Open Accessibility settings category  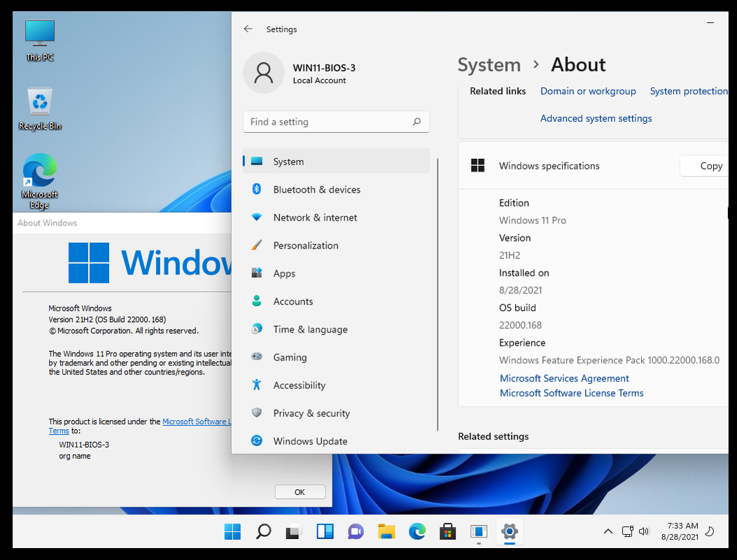click(x=336, y=385)
